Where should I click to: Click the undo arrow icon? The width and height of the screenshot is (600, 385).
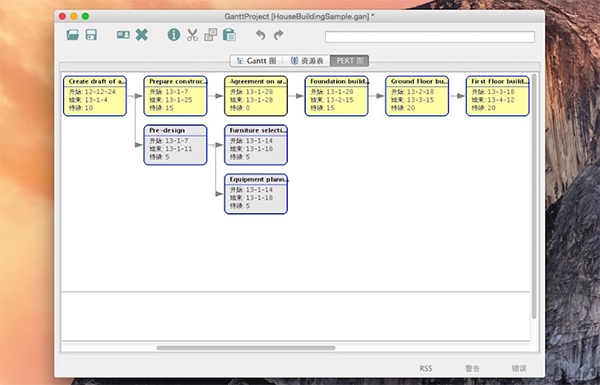(x=261, y=35)
